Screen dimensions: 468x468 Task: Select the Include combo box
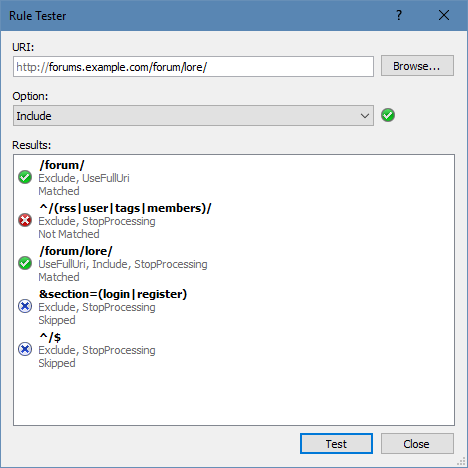click(x=193, y=116)
